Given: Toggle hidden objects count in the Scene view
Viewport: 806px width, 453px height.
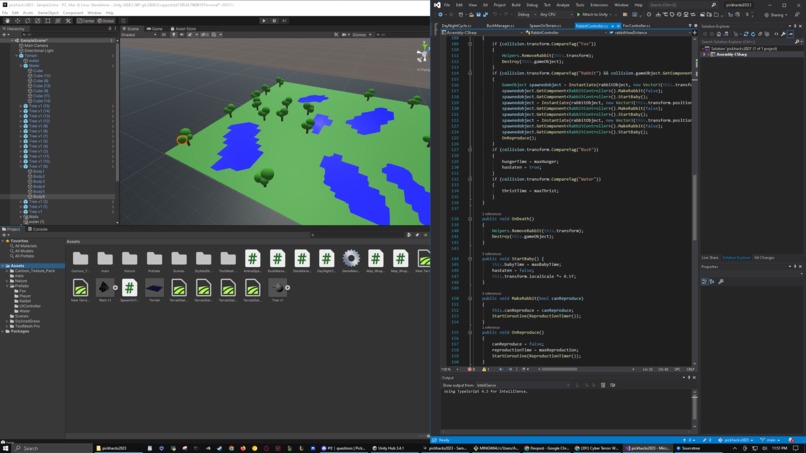Looking at the screenshot, I should [x=205, y=34].
